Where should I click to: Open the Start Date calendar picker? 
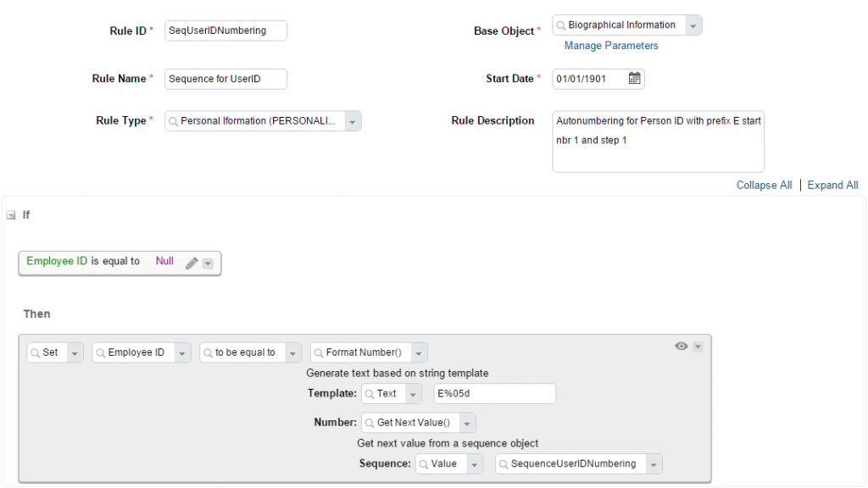[x=635, y=79]
